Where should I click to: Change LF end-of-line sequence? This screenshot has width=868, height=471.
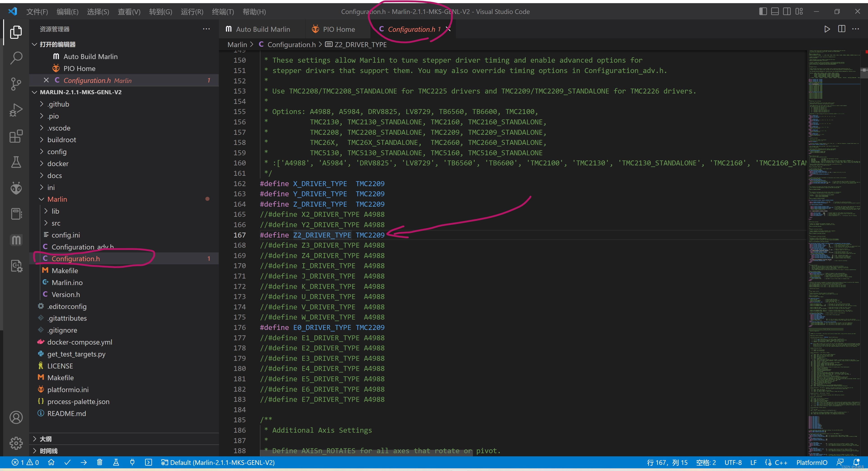[x=753, y=462]
